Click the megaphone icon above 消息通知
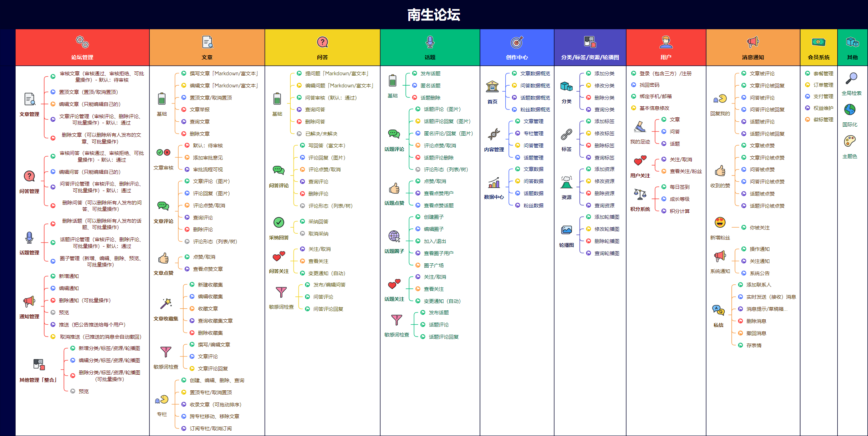The image size is (868, 436). point(753,42)
